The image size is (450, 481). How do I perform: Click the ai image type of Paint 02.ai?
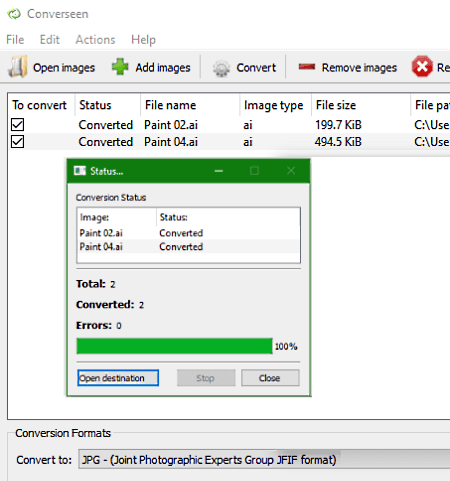(248, 125)
